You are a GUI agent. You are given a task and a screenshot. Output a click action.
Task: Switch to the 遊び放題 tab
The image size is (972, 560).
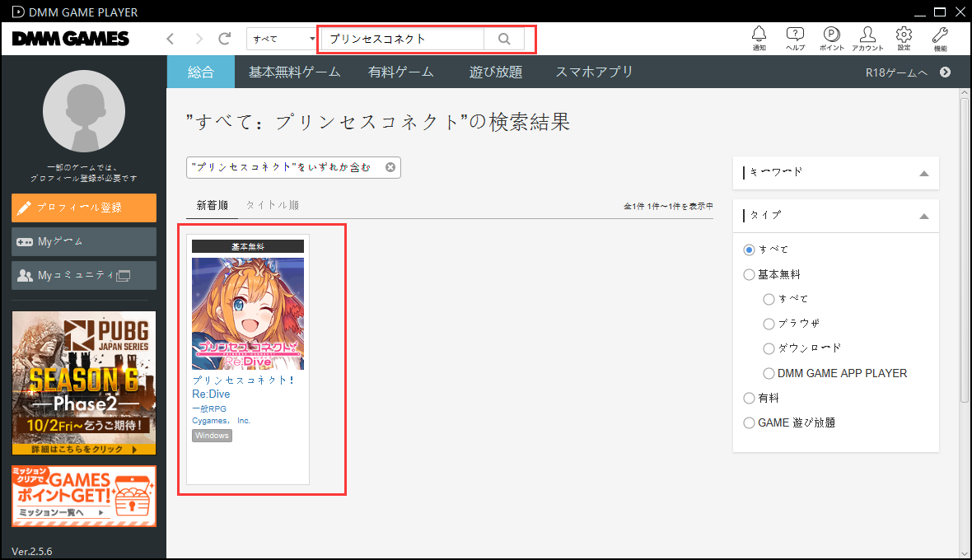(495, 72)
